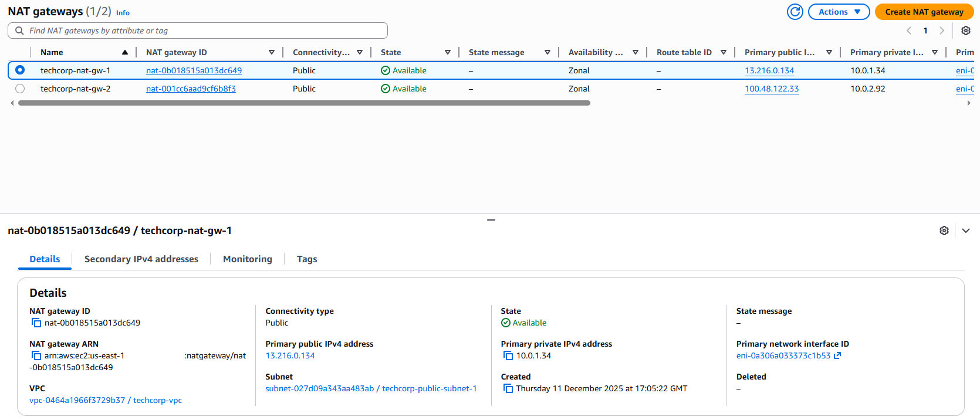Click the Find NAT gateways search field
980x420 pixels.
point(200,31)
